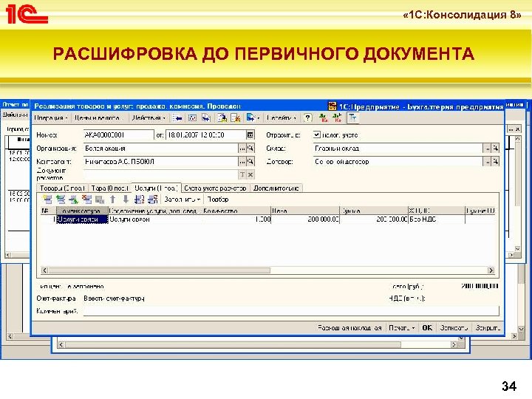Open the Перейти dropdown menu
The height and width of the screenshot is (399, 532).
tap(282, 117)
